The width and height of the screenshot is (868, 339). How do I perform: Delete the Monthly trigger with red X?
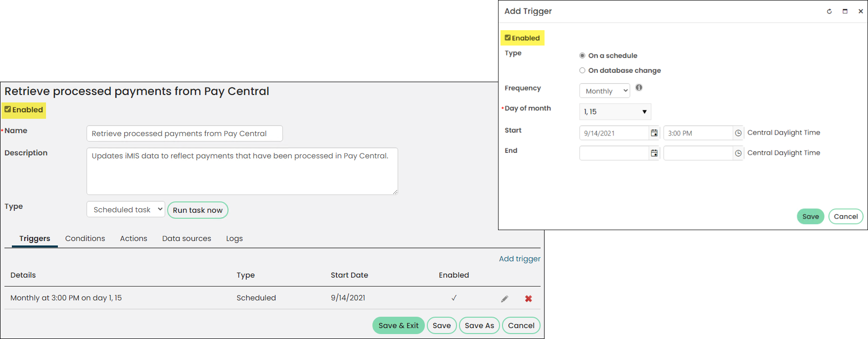pos(528,298)
